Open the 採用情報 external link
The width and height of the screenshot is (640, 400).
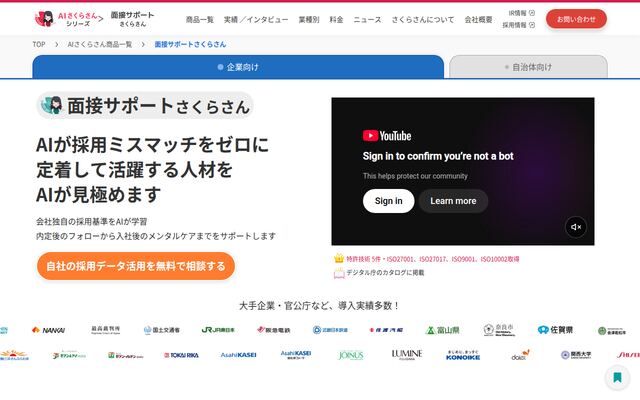coord(518,25)
